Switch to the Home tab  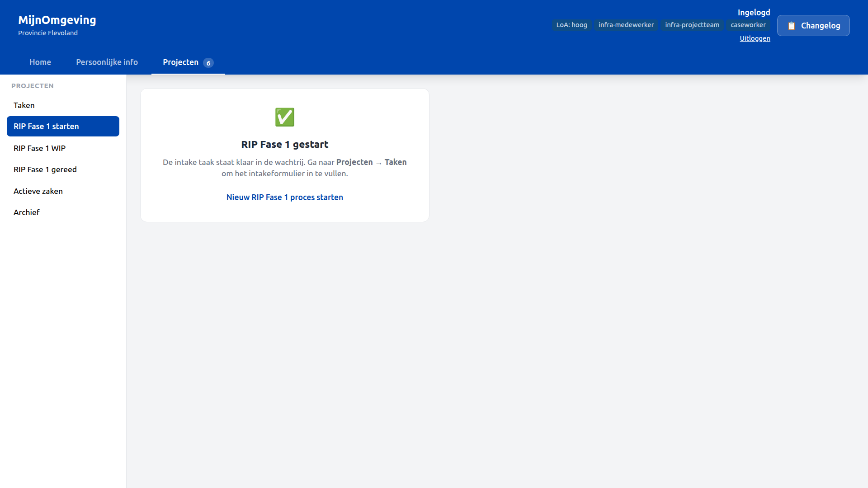click(40, 62)
